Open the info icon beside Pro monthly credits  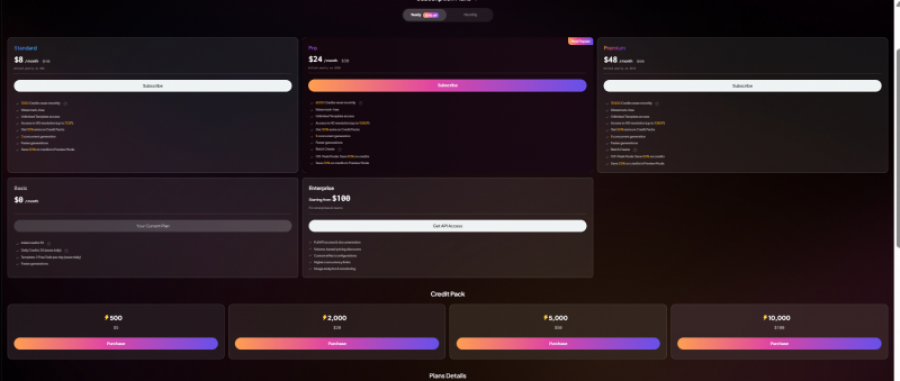pos(360,103)
